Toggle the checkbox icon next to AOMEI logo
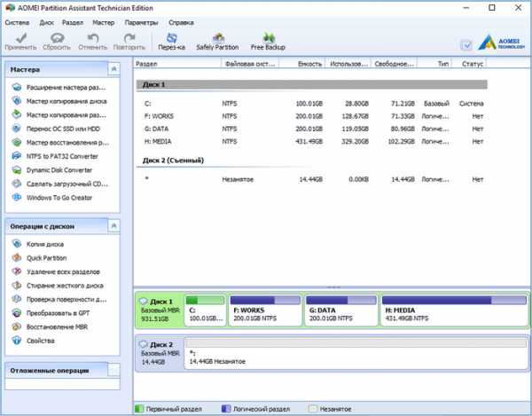Screen dimensions: 532x416 (466, 44)
